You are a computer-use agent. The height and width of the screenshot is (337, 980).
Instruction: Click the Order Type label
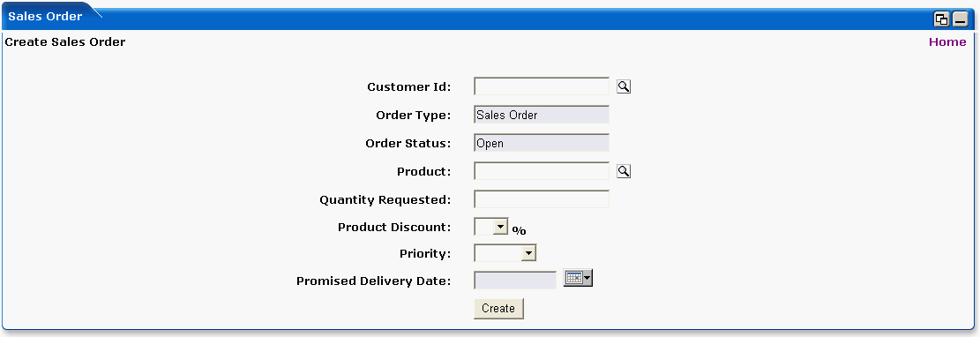(413, 115)
